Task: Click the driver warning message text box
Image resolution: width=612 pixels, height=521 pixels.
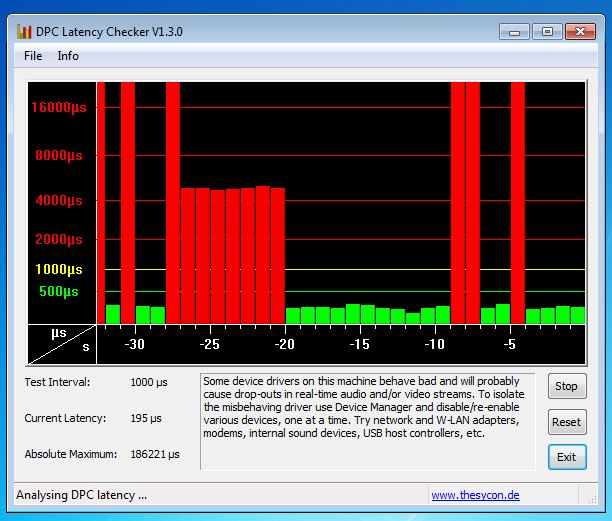Action: (x=367, y=421)
